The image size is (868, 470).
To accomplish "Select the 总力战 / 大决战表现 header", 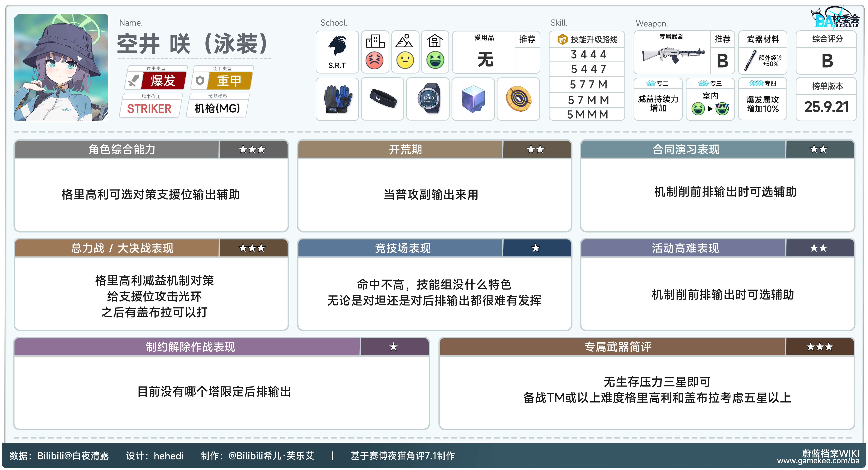I will [122, 248].
